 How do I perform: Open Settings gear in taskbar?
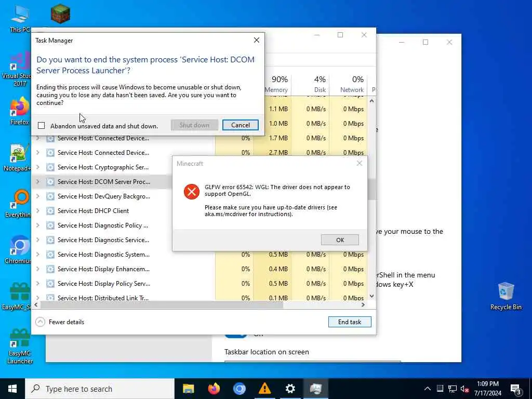tap(290, 389)
